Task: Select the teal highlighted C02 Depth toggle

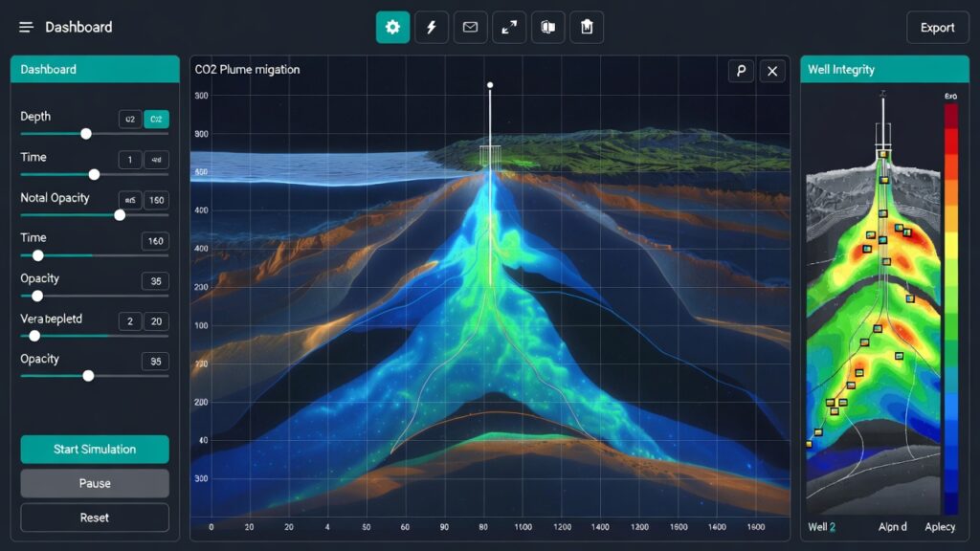Action: 156,120
